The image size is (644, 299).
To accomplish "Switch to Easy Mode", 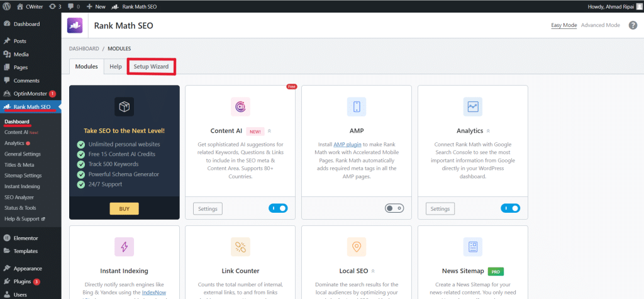I will [x=564, y=25].
